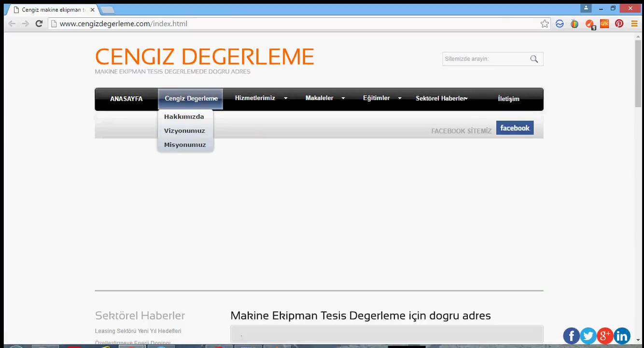Open the Pinterest browser extension
The height and width of the screenshot is (348, 644).
619,24
